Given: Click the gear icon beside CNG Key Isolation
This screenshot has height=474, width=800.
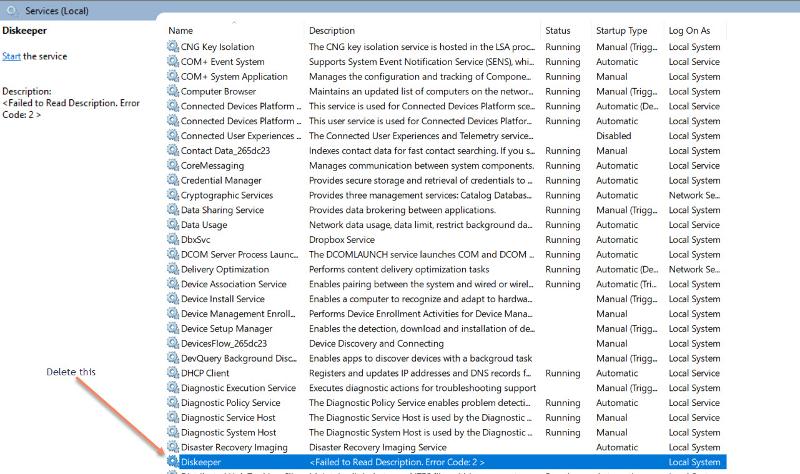Looking at the screenshot, I should [173, 47].
